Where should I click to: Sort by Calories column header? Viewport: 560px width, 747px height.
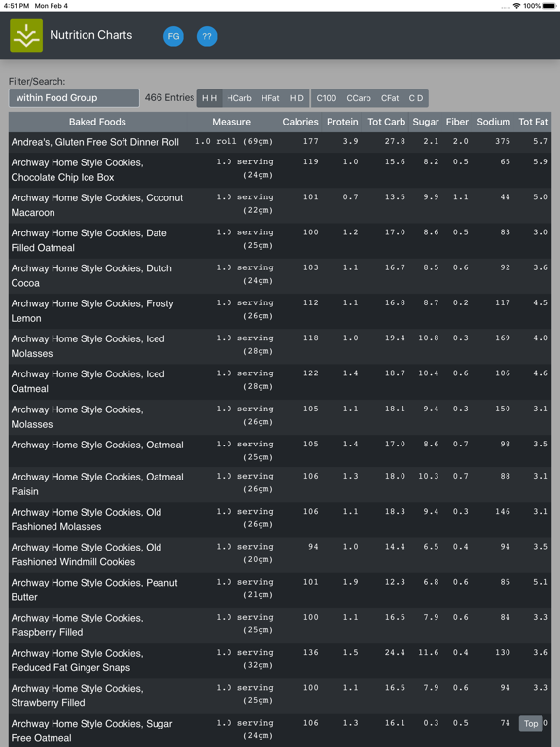pos(300,122)
